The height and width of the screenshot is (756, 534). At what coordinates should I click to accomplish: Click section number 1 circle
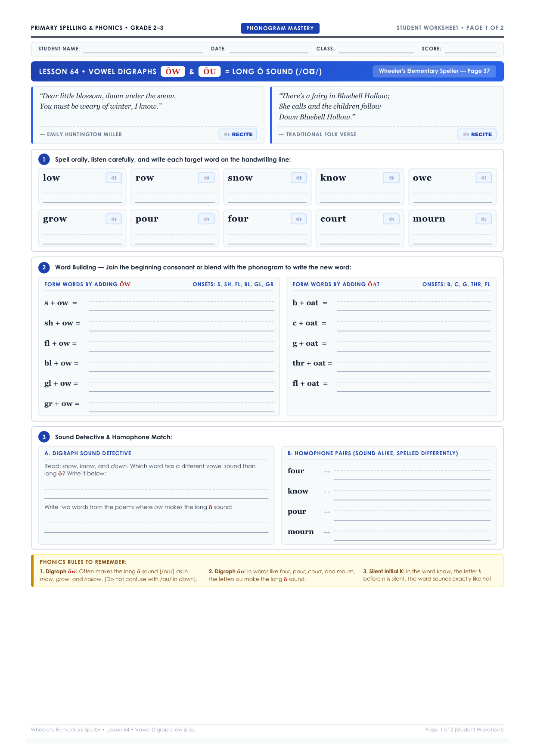coord(44,159)
